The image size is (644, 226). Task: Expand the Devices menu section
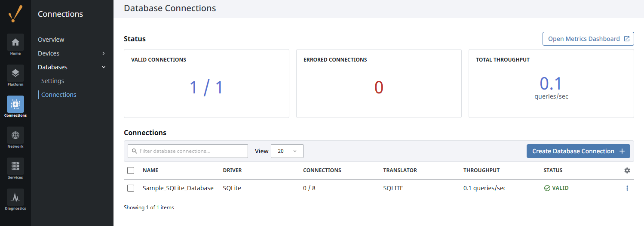coord(72,53)
